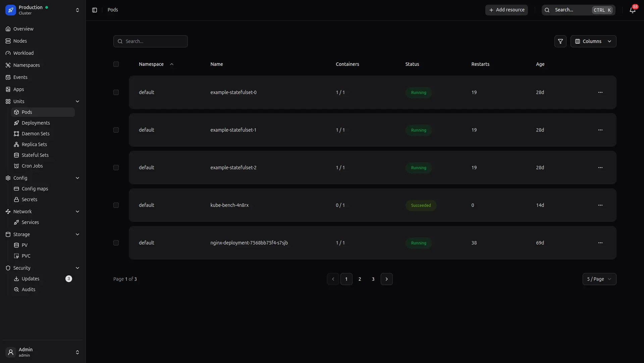Toggle the select-all checkbox in the table header
Viewport: 644px width, 363px height.
click(x=116, y=64)
